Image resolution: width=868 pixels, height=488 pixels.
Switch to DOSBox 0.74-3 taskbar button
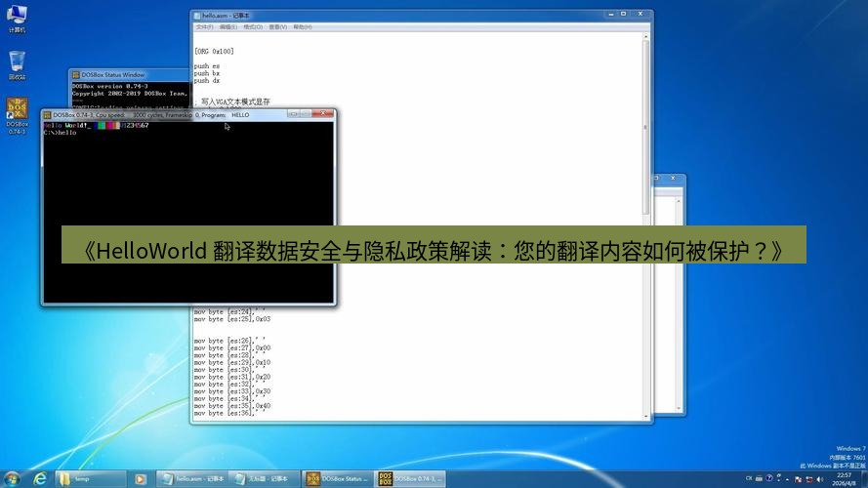tap(411, 478)
